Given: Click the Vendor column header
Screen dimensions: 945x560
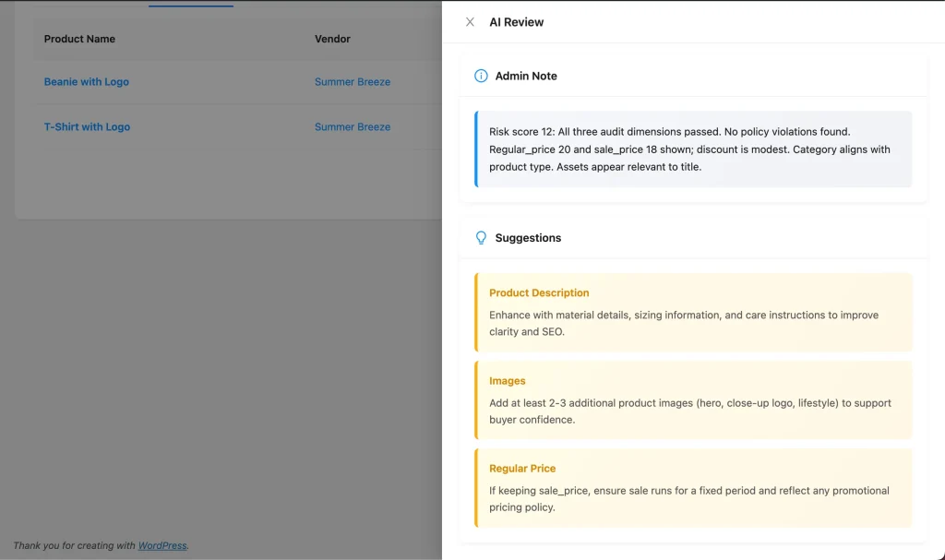Looking at the screenshot, I should point(332,39).
